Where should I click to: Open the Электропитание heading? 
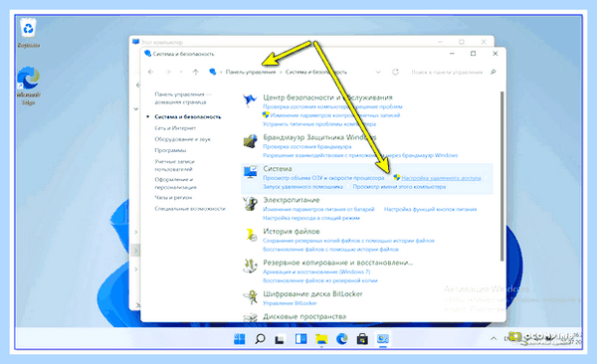coord(292,200)
